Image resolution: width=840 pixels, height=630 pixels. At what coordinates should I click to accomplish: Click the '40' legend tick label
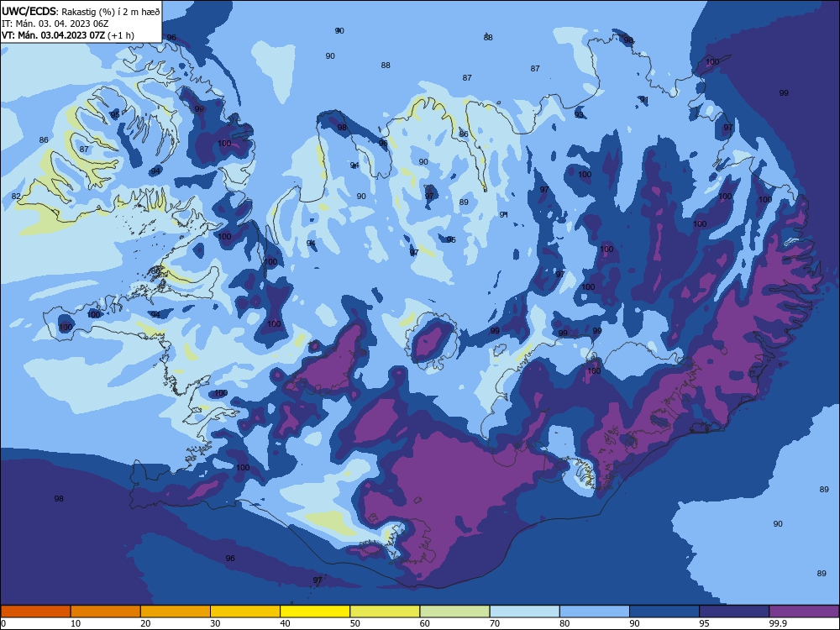[286, 623]
